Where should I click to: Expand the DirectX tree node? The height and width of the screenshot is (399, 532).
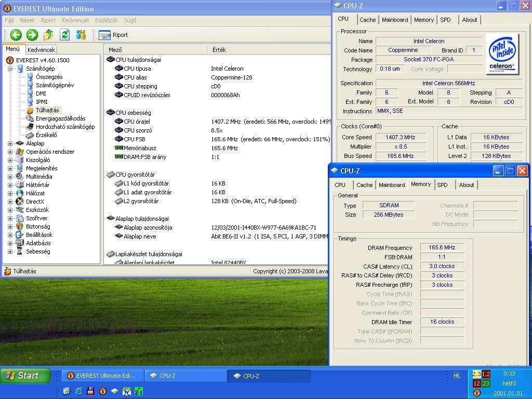click(10, 202)
